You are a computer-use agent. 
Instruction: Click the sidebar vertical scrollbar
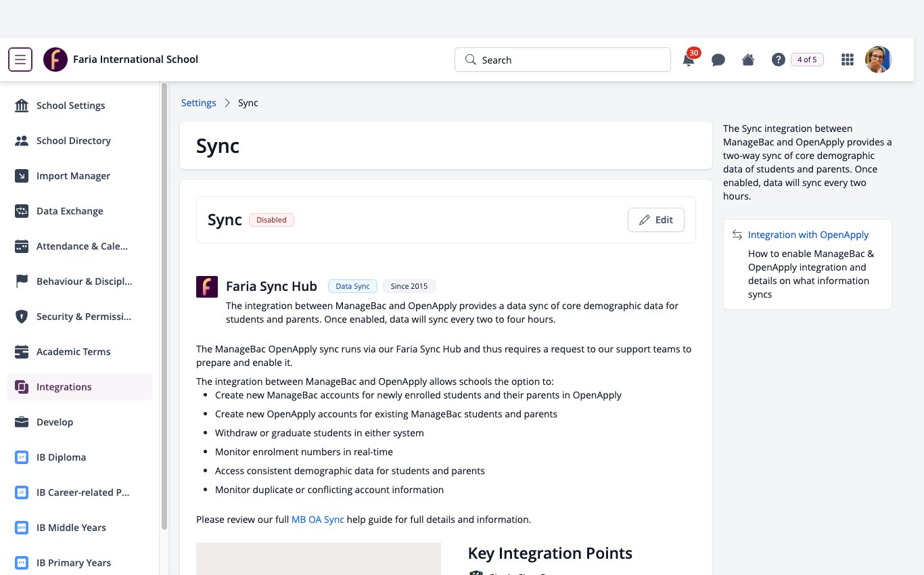164,306
